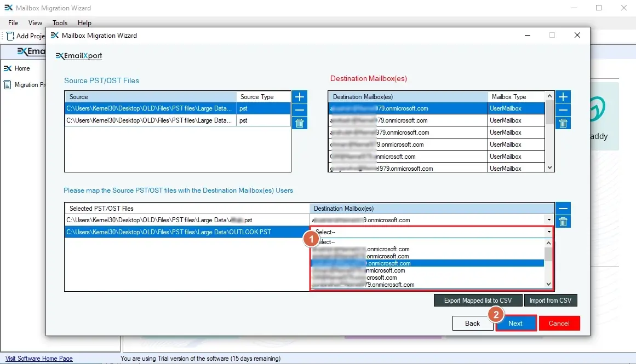Screen dimensions: 636x364
Task: Remove the selected destination mailbox
Action: coord(563,109)
